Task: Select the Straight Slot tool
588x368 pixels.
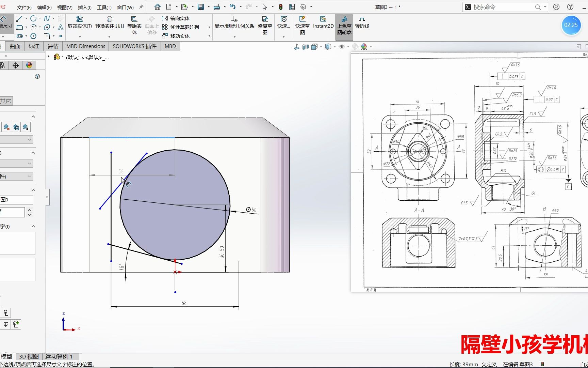Action: (x=20, y=36)
